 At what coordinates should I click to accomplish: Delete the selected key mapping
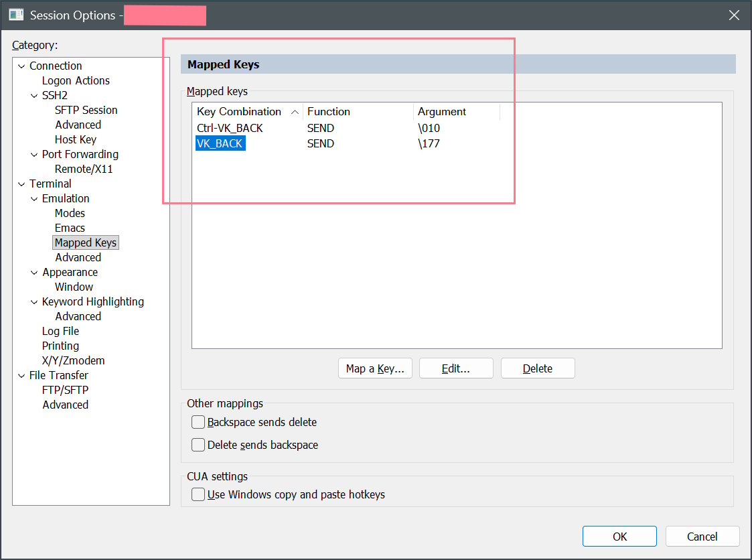coord(537,368)
